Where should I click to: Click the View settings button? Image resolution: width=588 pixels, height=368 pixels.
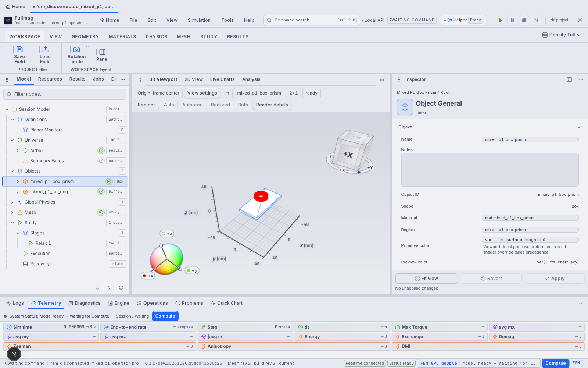pyautogui.click(x=202, y=93)
